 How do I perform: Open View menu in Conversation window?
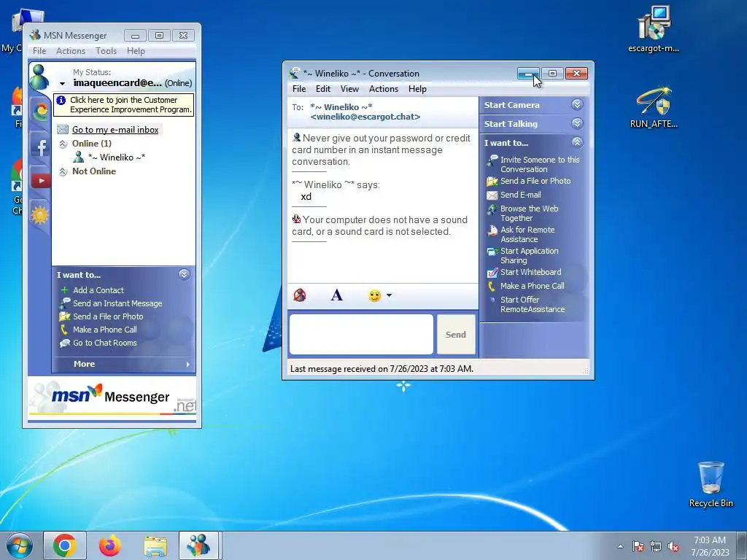(349, 89)
